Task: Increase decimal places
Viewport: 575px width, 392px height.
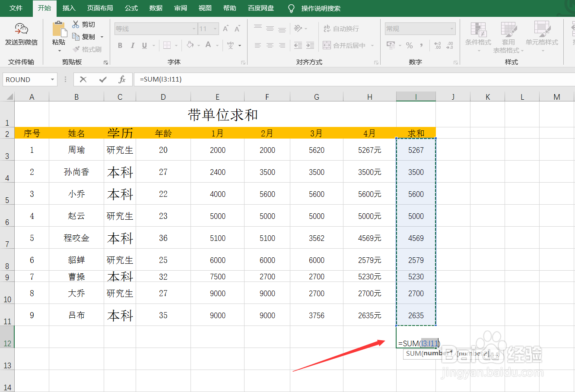Action: [438, 45]
